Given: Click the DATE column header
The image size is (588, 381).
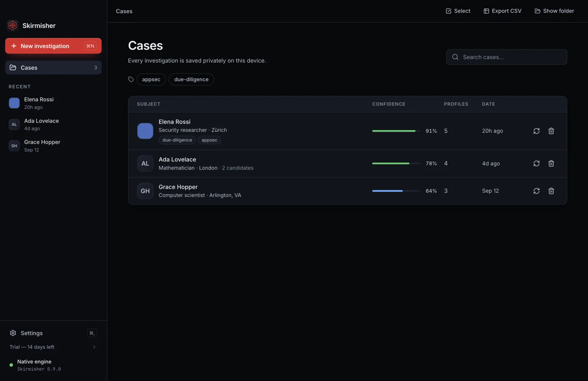Looking at the screenshot, I should [488, 104].
